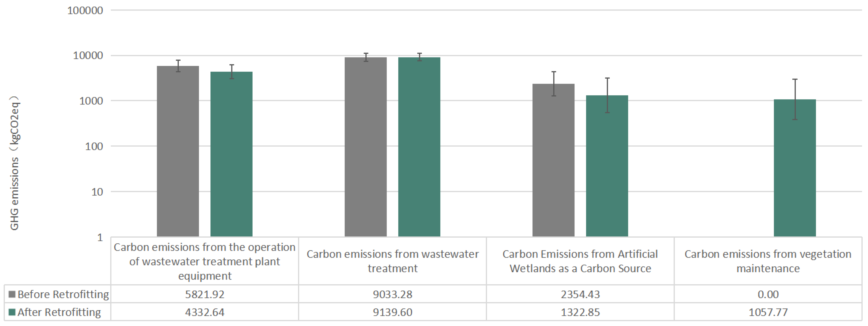Screen dimensions: 868x326
Task: Click the gray Before Retrofitting legend swatch
Action: (12, 294)
